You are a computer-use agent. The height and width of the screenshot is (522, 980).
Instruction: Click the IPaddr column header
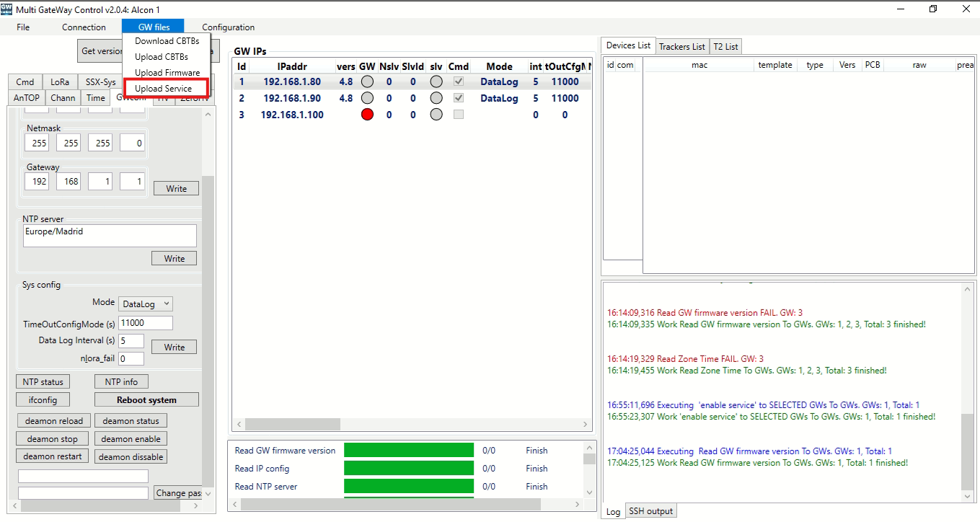(x=292, y=66)
